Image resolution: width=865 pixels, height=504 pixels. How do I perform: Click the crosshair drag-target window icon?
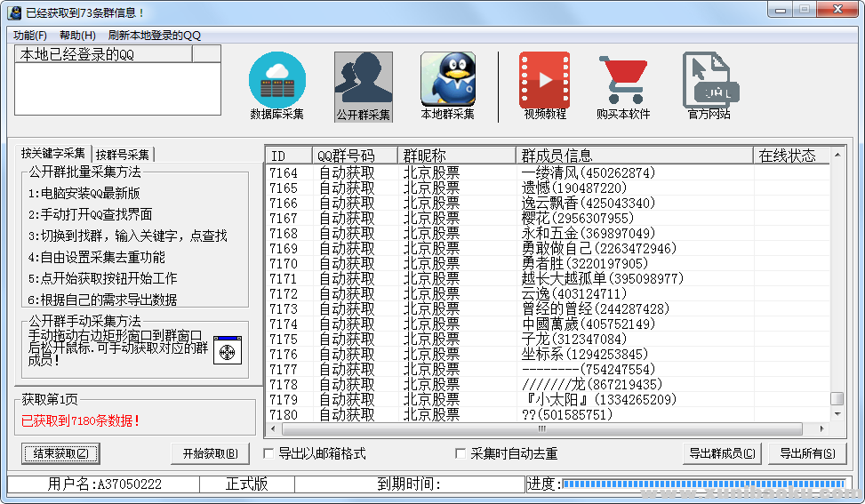[x=228, y=350]
